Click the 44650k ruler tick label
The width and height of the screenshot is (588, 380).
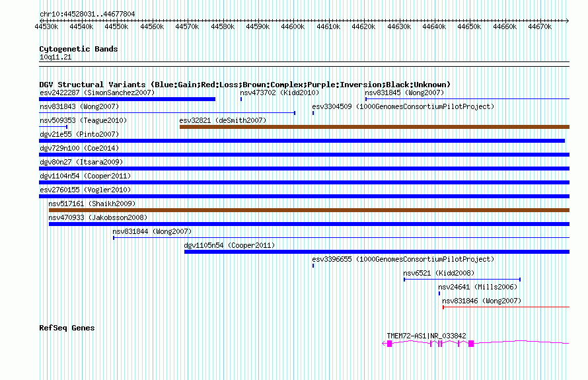pyautogui.click(x=469, y=26)
